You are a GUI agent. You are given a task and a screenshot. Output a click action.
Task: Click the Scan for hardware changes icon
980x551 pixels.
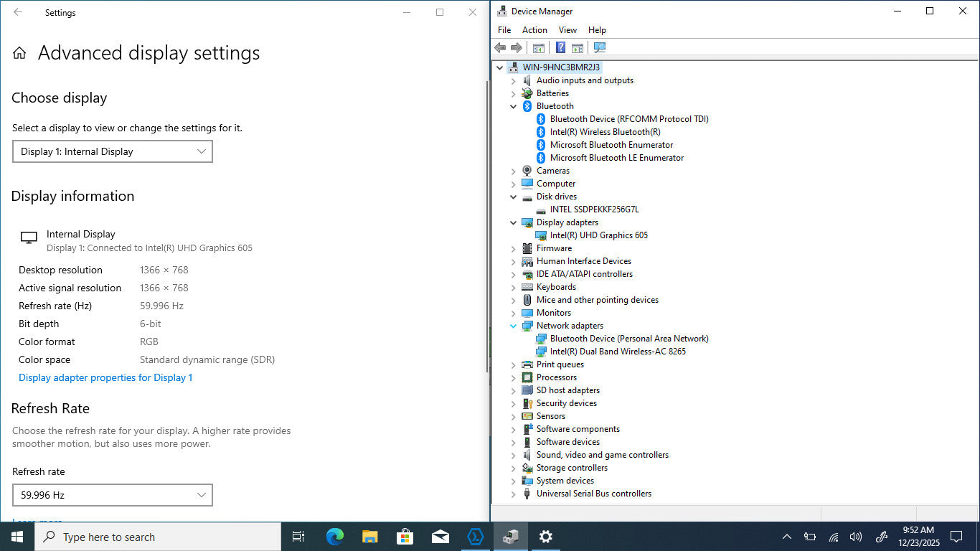point(600,48)
